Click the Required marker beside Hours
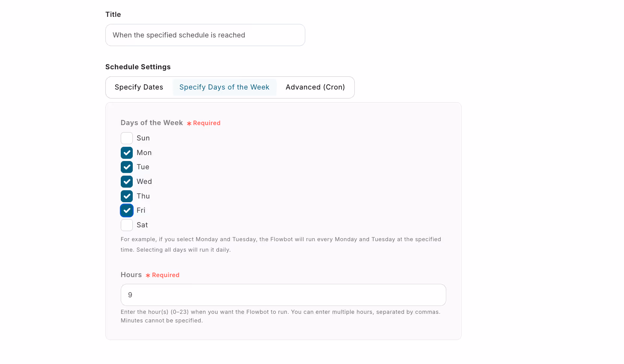624x364 pixels. pyautogui.click(x=163, y=275)
